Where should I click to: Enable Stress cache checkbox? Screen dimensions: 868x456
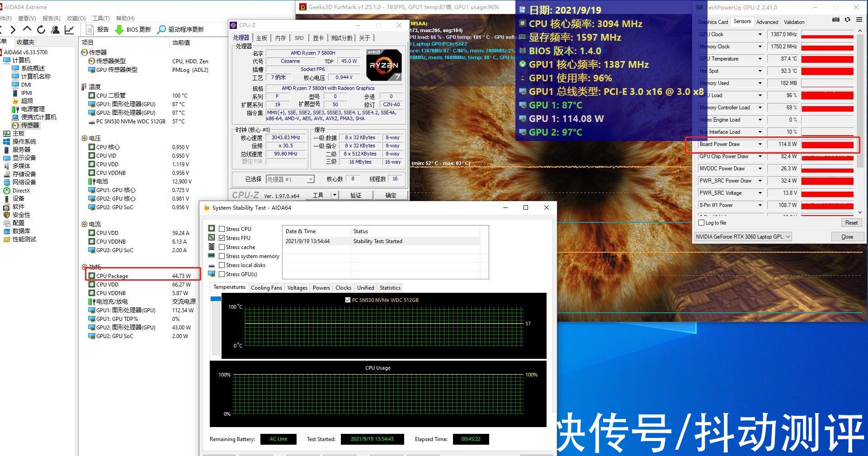coord(222,247)
